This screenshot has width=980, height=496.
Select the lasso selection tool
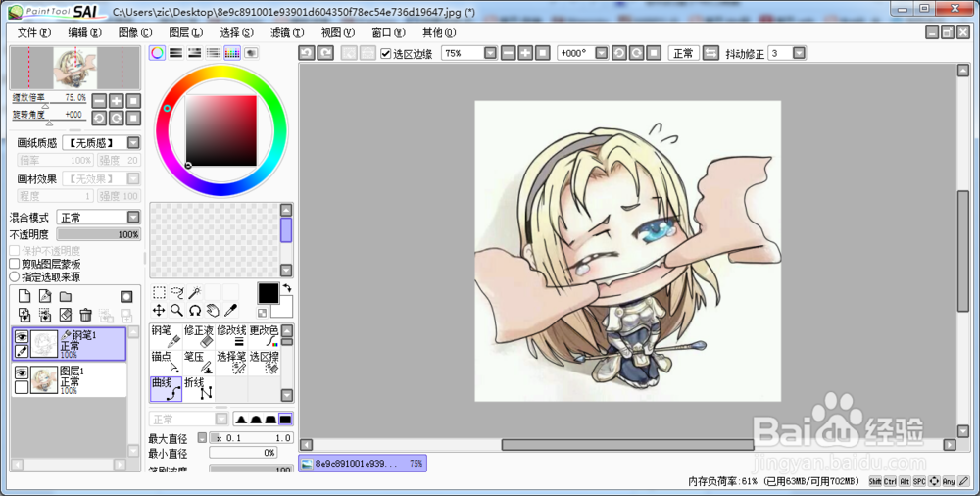pos(176,293)
